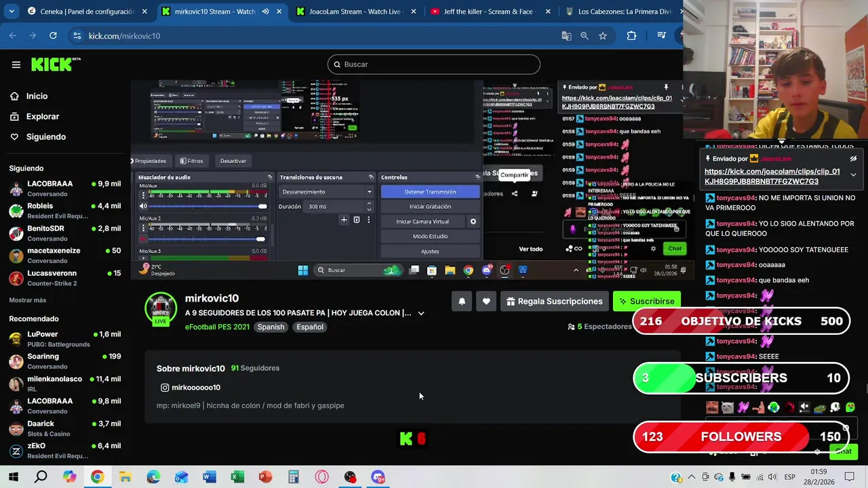Screen dimensions: 868x488
Task: Open zEKO recommended channel
Action: tap(65, 451)
